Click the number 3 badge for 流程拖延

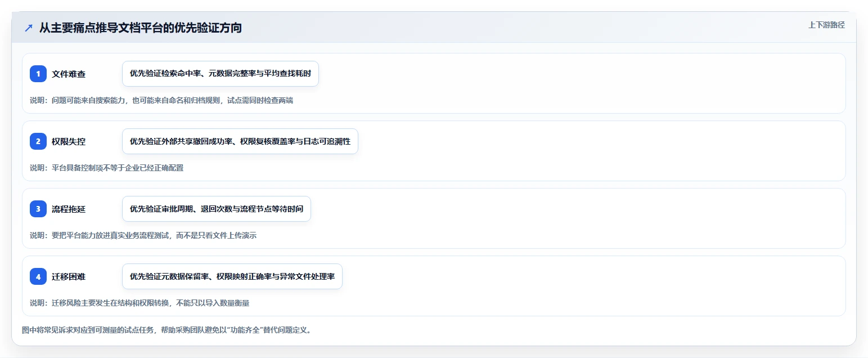38,209
